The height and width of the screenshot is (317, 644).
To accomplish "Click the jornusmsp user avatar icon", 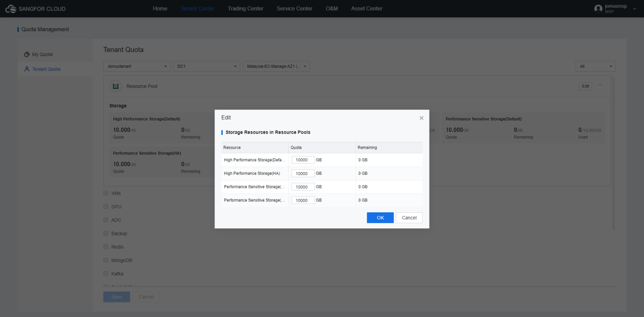I will [x=599, y=9].
